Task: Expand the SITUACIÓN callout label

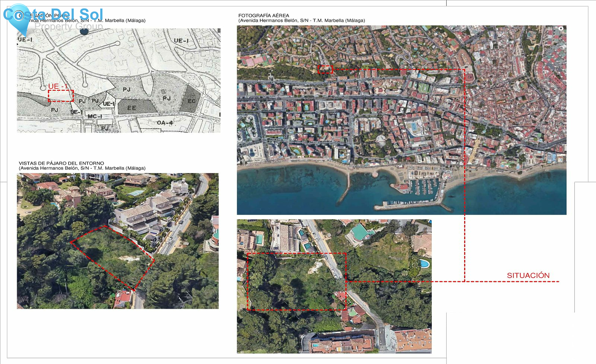Action: tap(528, 275)
